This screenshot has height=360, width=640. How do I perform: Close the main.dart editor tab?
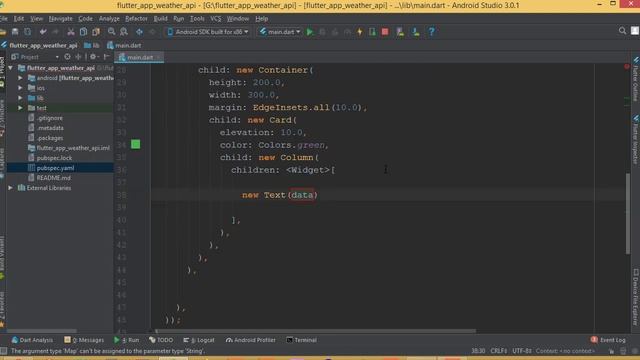pos(159,58)
